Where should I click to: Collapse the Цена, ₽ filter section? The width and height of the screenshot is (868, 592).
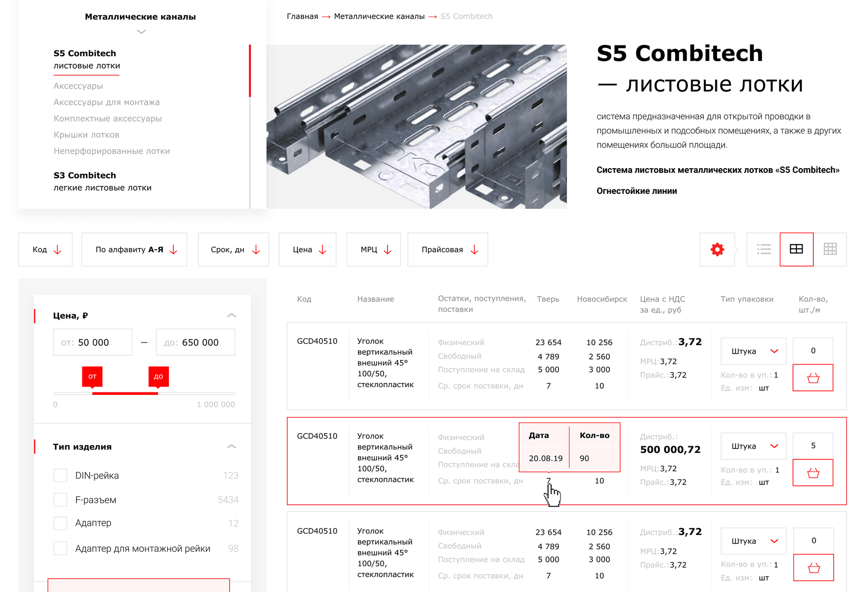[232, 315]
